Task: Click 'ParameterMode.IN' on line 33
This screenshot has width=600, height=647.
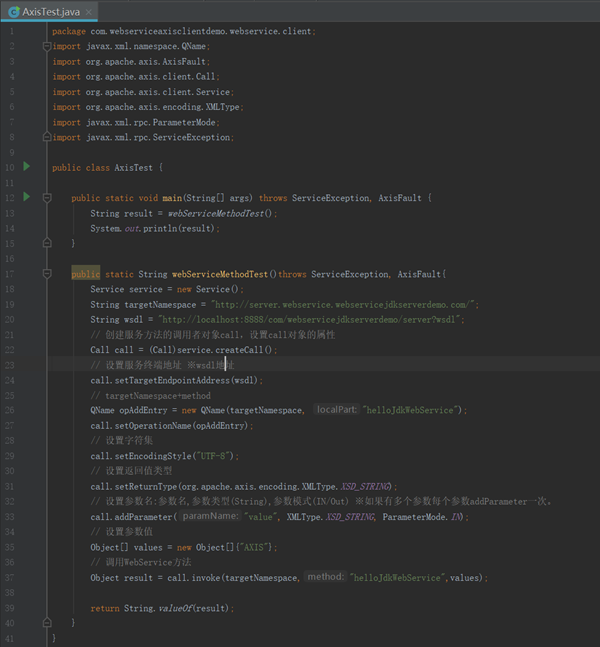Action: pyautogui.click(x=421, y=517)
